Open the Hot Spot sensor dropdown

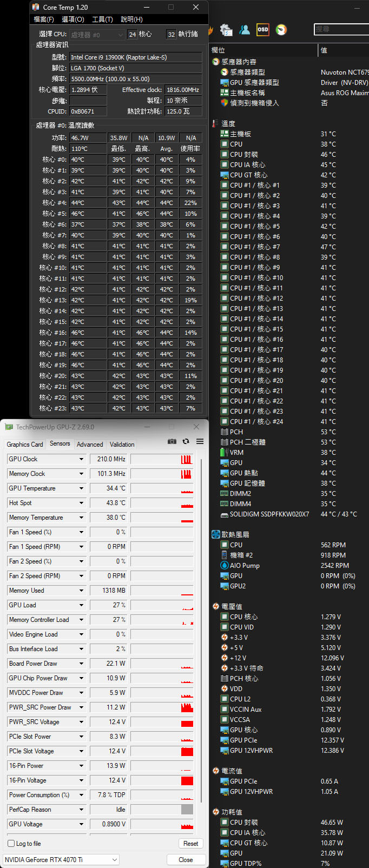(81, 503)
